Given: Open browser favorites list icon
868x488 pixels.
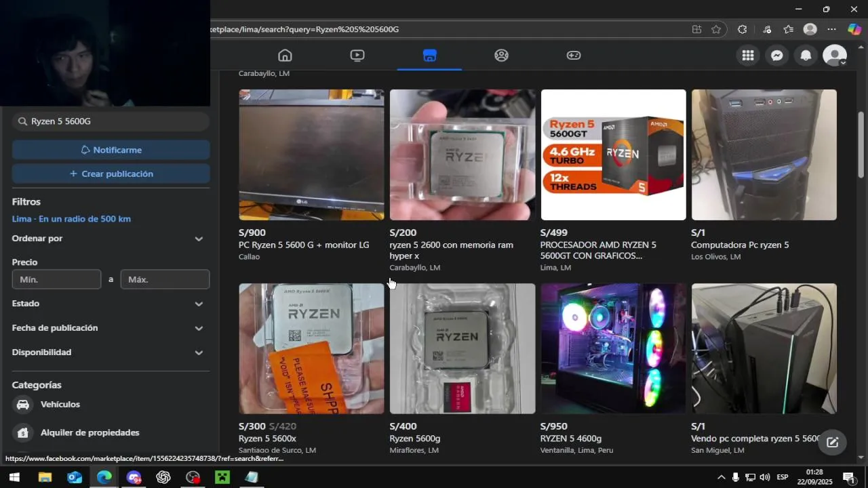Looking at the screenshot, I should 788,29.
